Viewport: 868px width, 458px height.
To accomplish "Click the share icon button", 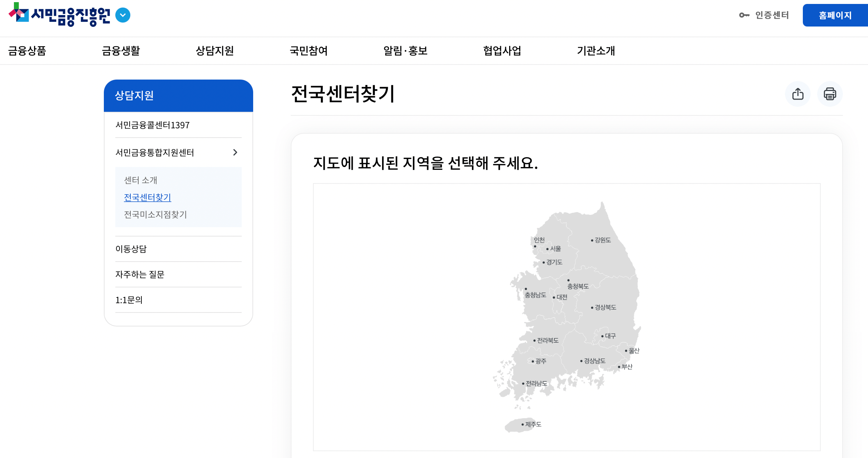I will 797,94.
